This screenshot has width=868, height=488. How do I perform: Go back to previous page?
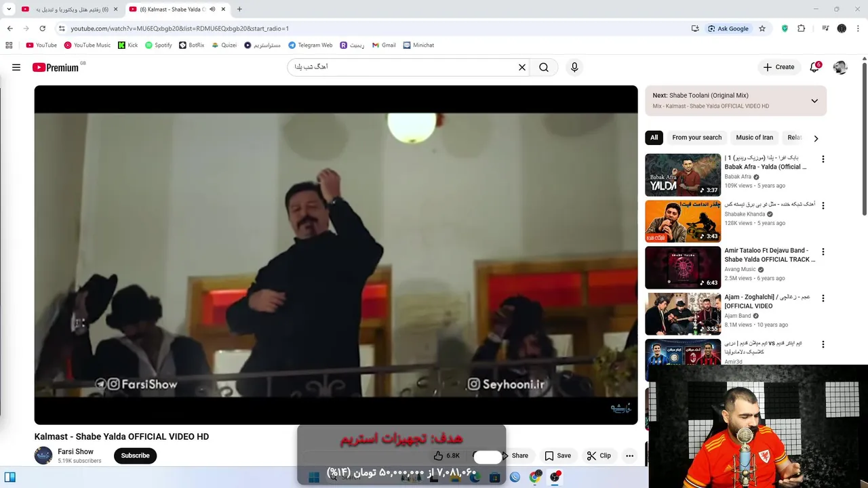coord(9,28)
